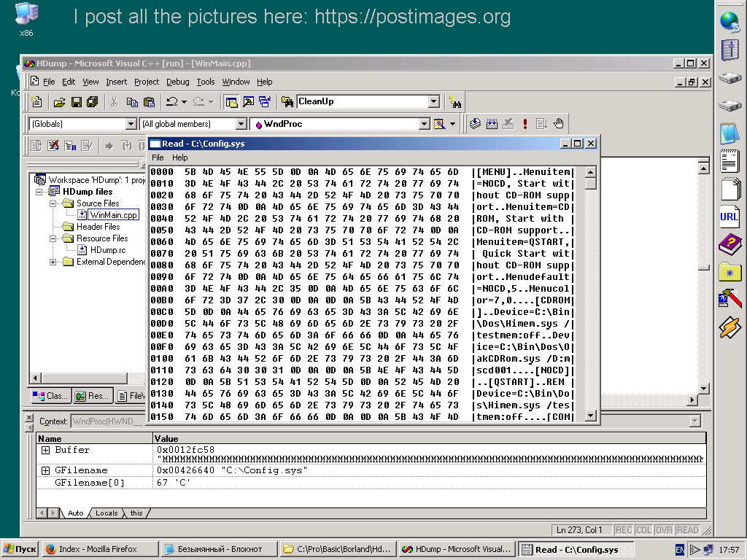Switch to the this tab
This screenshot has width=747, height=560.
point(136,513)
